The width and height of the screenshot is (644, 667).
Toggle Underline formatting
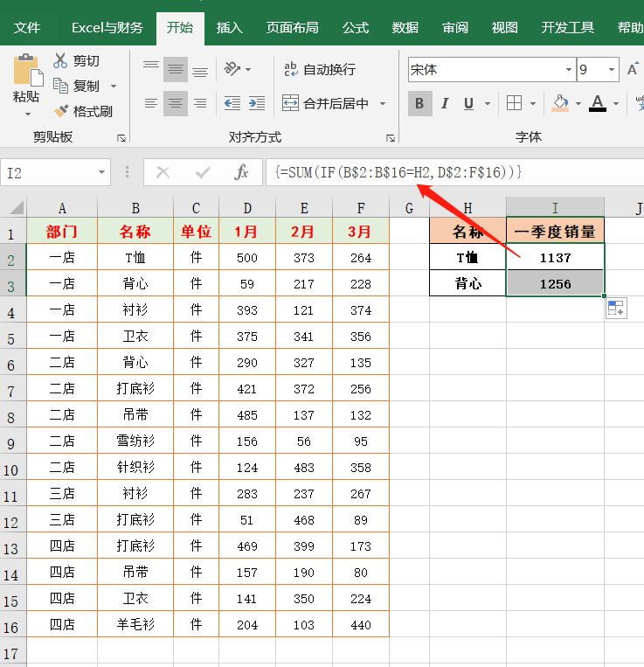click(x=469, y=103)
